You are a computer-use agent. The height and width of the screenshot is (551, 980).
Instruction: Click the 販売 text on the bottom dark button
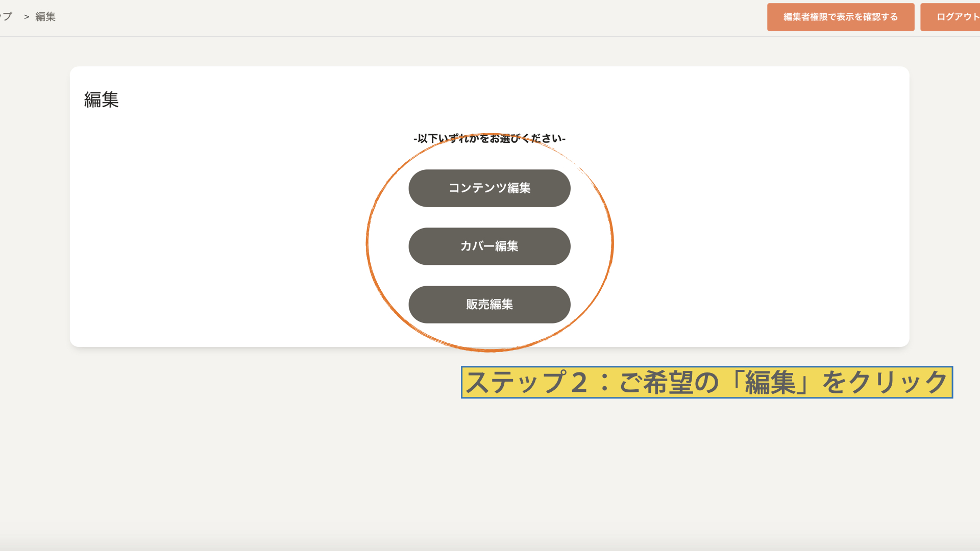click(x=477, y=305)
